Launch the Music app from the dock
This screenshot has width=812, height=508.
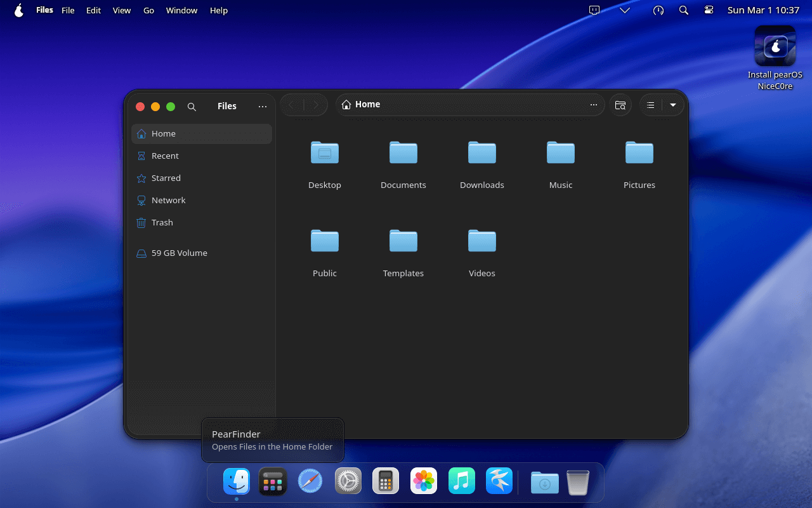coord(461,481)
